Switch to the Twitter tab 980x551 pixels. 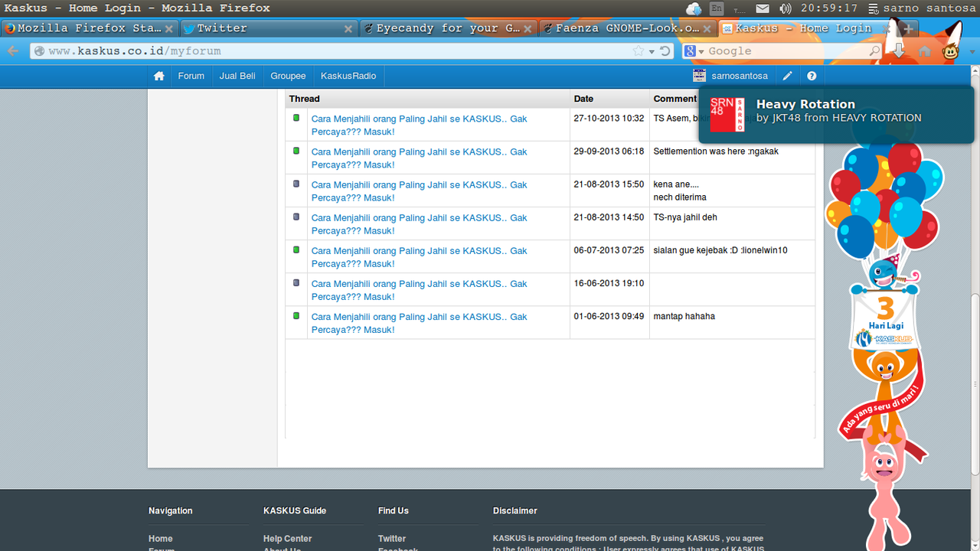coord(268,28)
